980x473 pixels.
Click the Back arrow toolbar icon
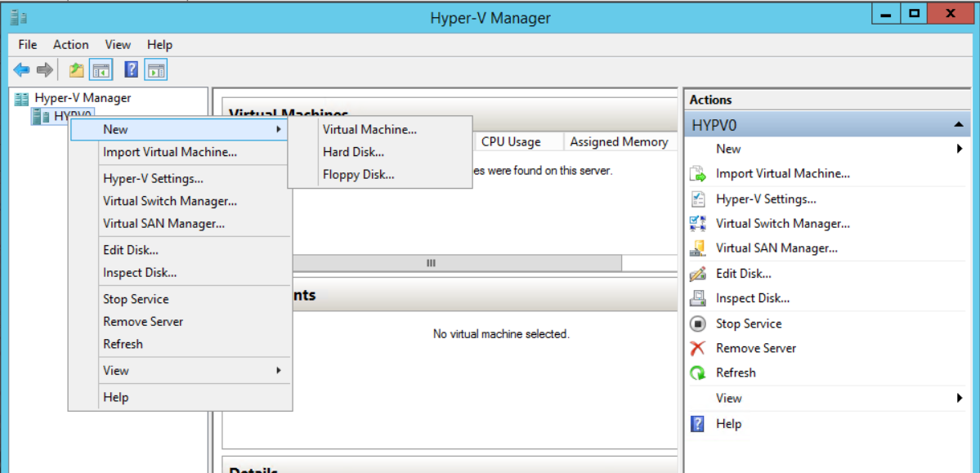[x=22, y=70]
